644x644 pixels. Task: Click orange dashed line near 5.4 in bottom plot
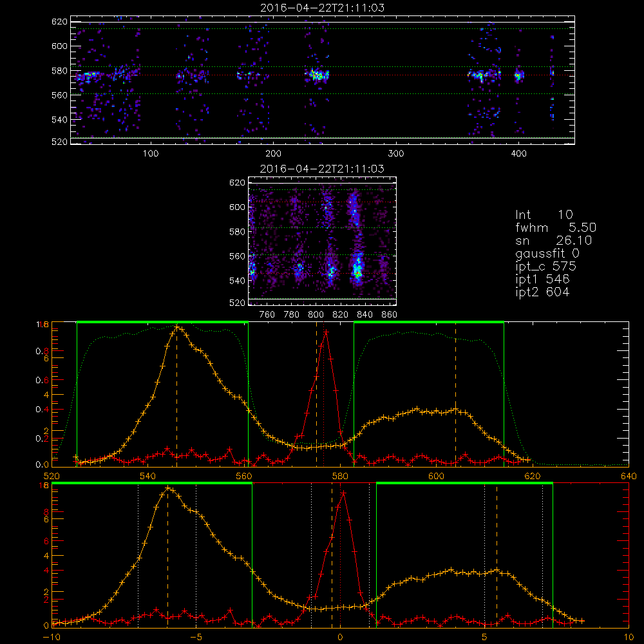point(497,555)
